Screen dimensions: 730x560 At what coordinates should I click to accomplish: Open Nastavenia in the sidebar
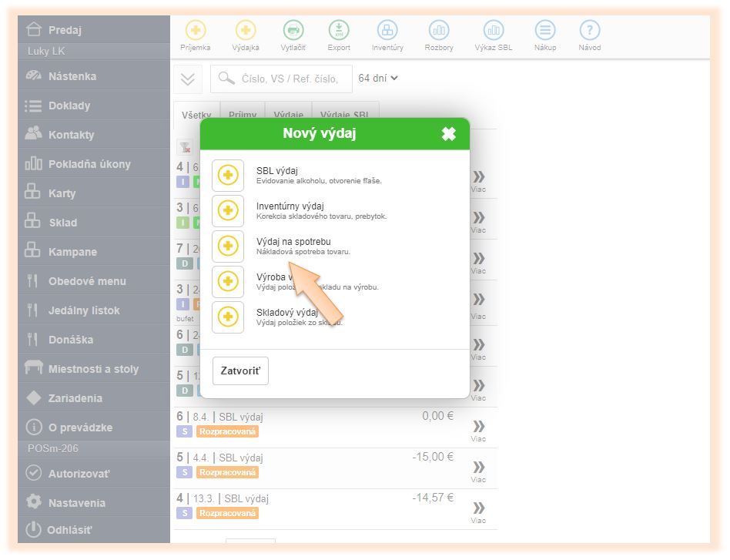pos(77,502)
